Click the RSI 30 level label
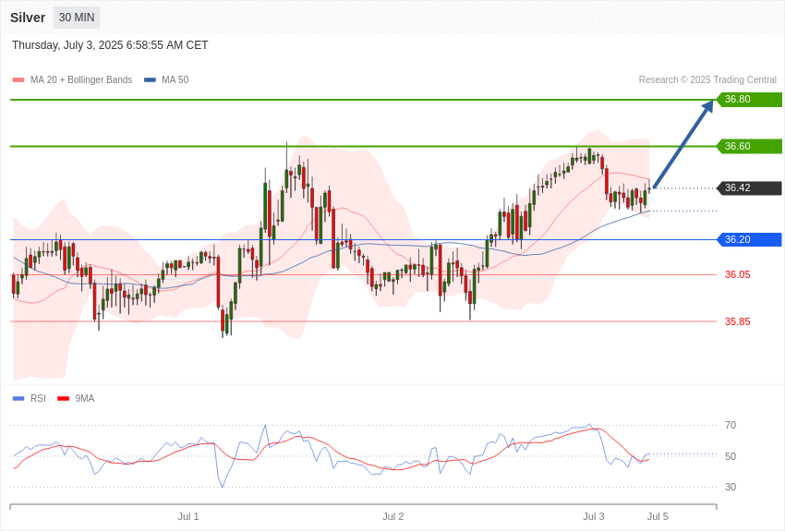The image size is (785, 532). (x=731, y=487)
